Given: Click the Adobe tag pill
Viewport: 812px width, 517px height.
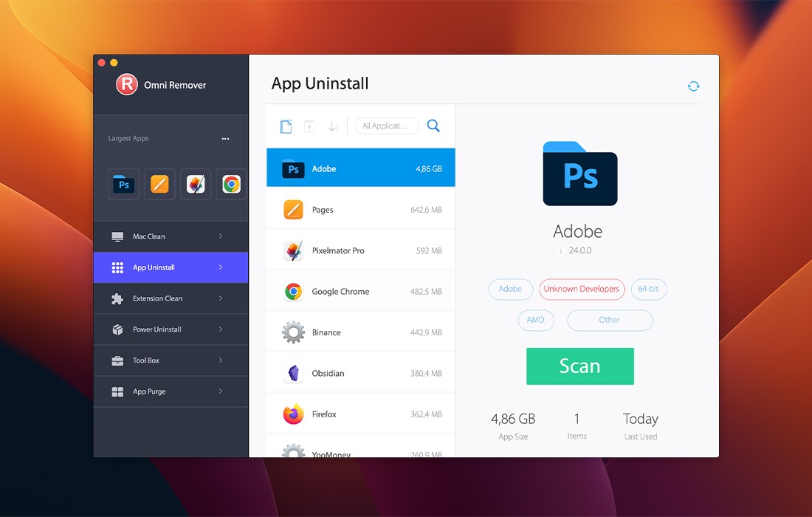Looking at the screenshot, I should coord(510,289).
